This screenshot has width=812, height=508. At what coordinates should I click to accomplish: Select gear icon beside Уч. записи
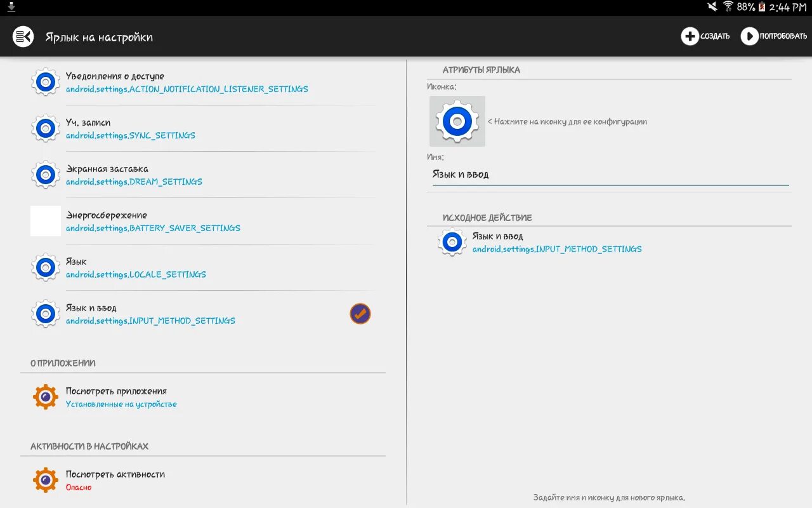46,128
